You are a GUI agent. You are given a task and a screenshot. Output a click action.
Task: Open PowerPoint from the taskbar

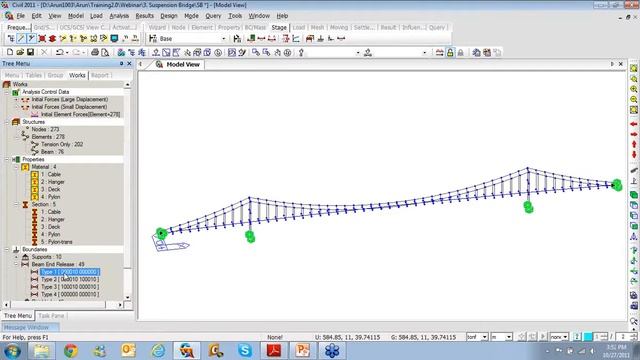tap(303, 351)
